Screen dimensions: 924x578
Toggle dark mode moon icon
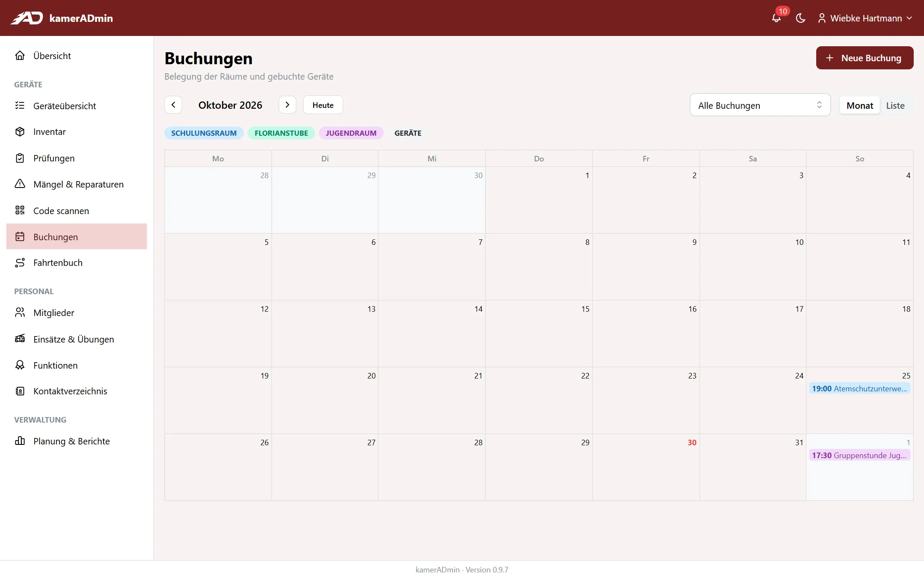[x=800, y=18]
